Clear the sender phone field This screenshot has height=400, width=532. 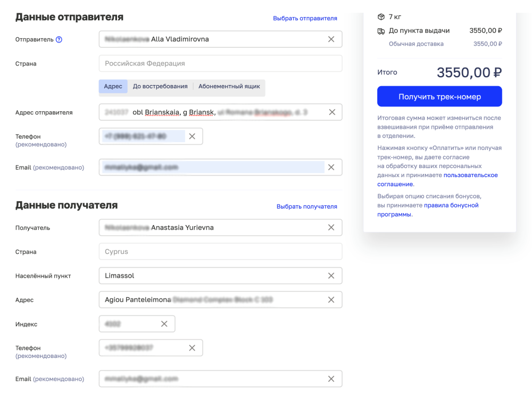click(x=192, y=136)
